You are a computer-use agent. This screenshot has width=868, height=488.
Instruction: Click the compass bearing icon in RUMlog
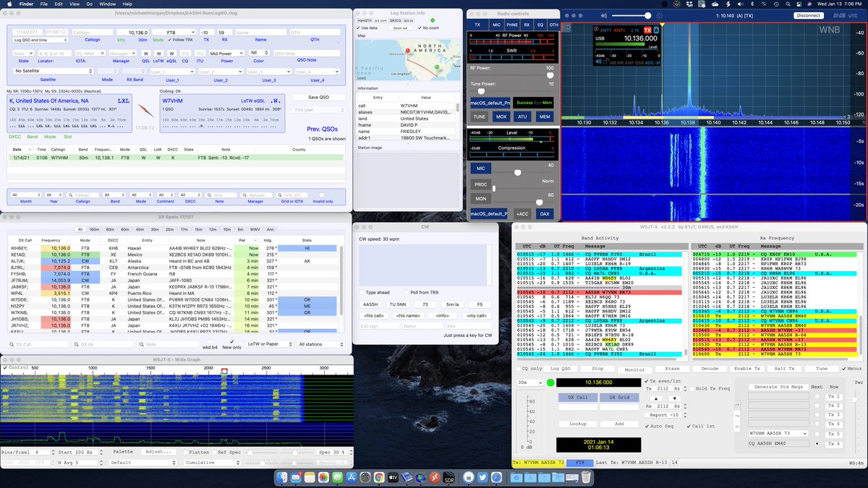(x=145, y=111)
